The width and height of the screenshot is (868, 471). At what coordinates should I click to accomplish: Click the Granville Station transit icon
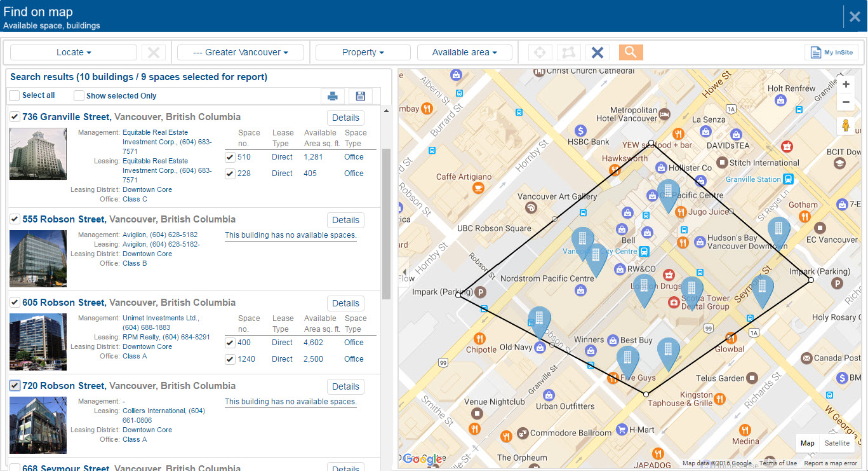788,179
